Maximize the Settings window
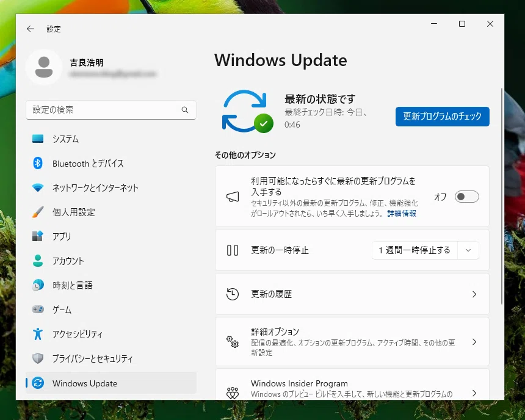Screen dimensions: 525x420 pyautogui.click(x=462, y=24)
